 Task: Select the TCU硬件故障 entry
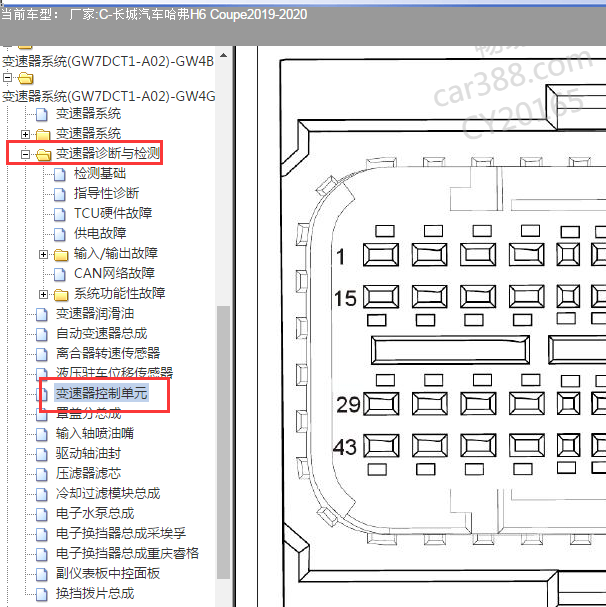pyautogui.click(x=113, y=213)
